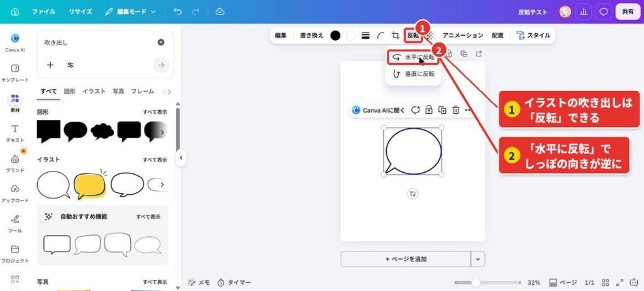Open ツール in sidebar
The width and height of the screenshot is (644, 291).
(x=15, y=224)
